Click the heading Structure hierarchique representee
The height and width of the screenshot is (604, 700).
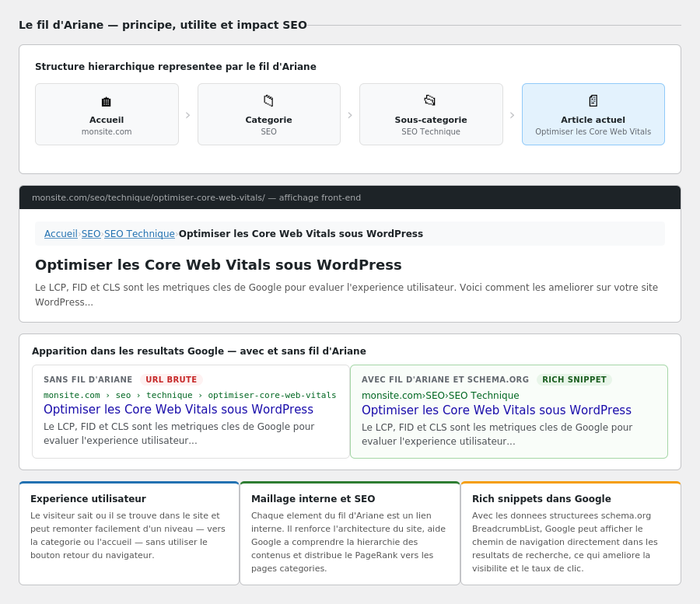point(176,67)
